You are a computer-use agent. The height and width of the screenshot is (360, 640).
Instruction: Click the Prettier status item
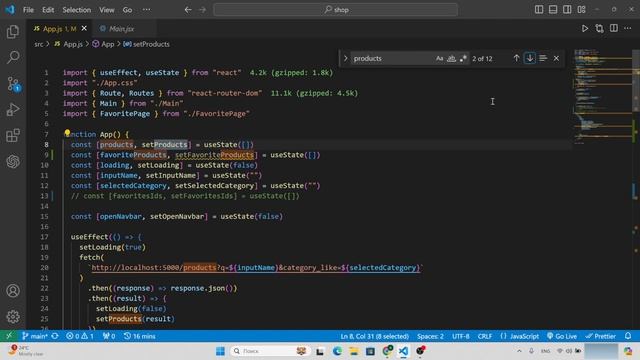coord(600,336)
